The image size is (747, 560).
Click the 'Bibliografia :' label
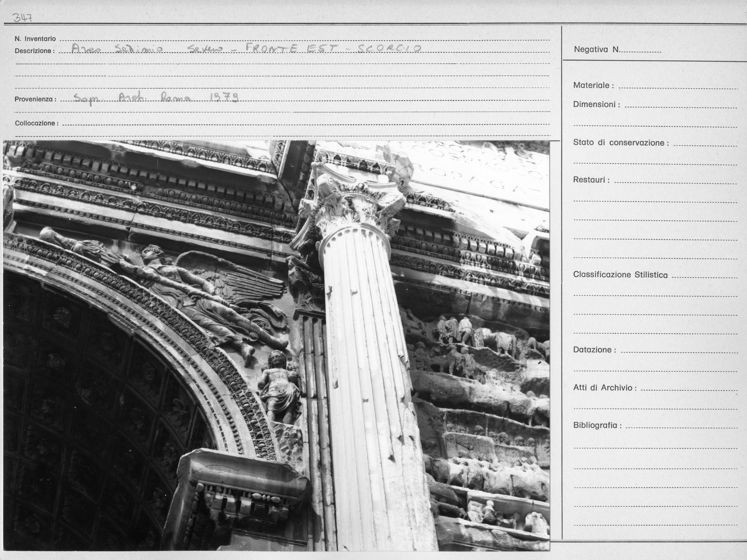[598, 426]
